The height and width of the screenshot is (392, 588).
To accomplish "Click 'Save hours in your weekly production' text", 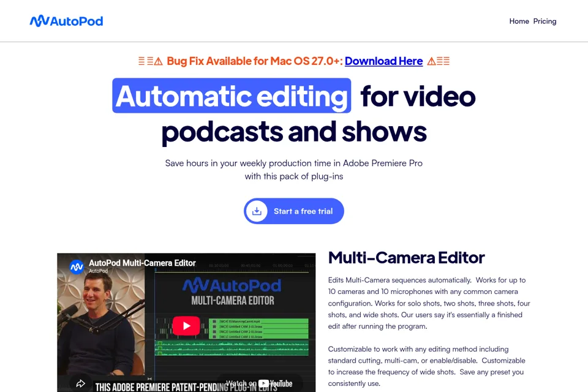I will pos(294,170).
